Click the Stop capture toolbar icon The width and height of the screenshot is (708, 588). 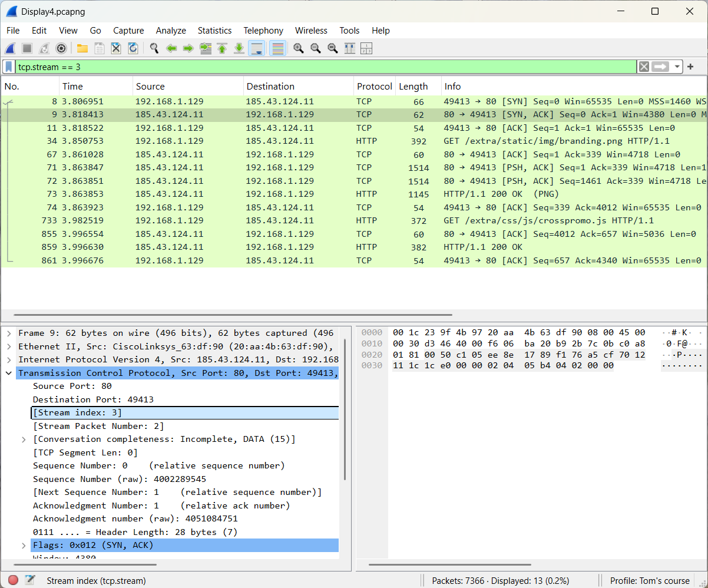(x=27, y=48)
